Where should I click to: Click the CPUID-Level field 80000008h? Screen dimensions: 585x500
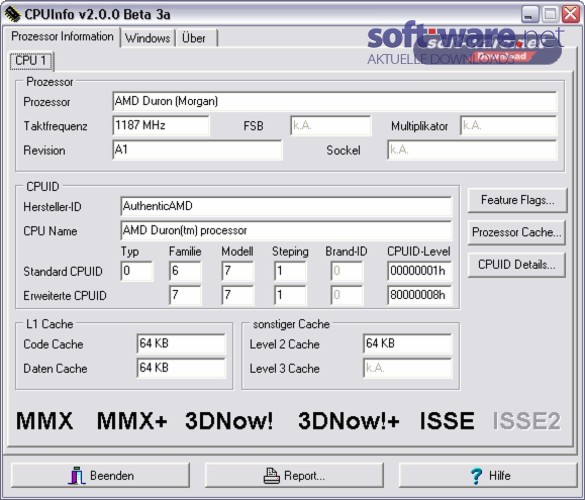(419, 295)
